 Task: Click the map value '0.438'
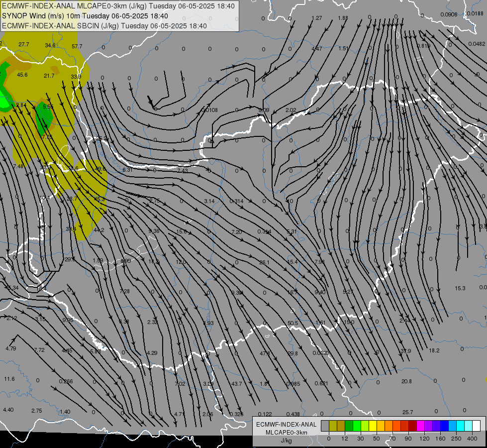tap(293, 414)
